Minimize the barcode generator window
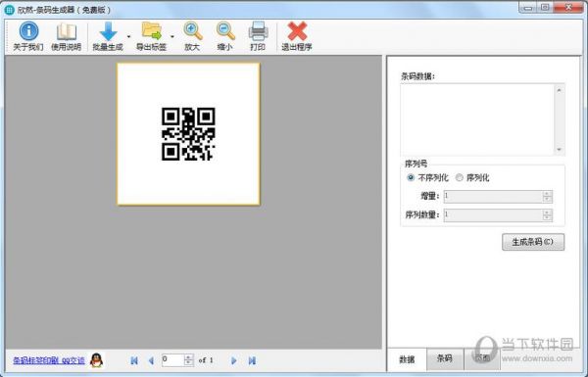 (x=527, y=8)
